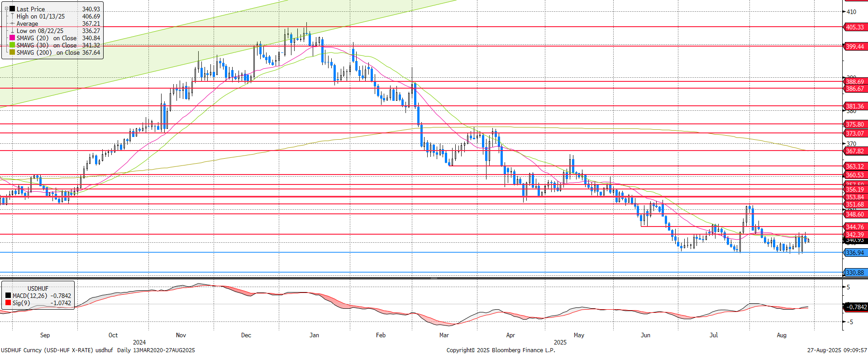The height and width of the screenshot is (354, 868).
Task: Select 'SMAVG (20) on Close' legend entry
Action: (x=47, y=38)
